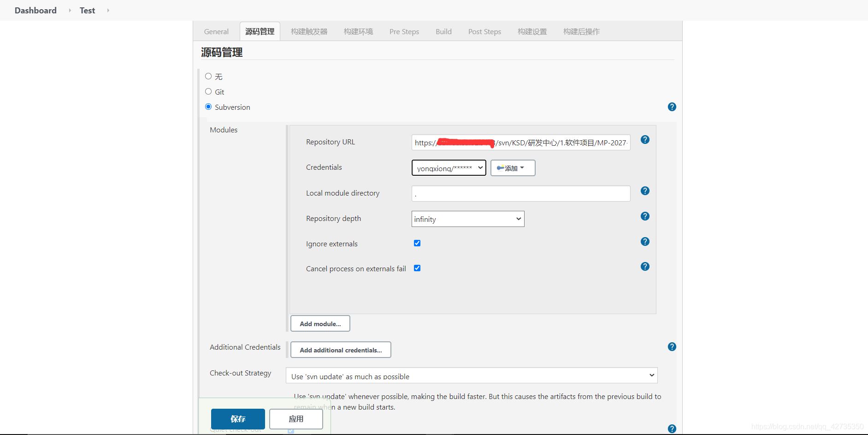The height and width of the screenshot is (435, 868).
Task: Toggle Cancel process on externals fail checkbox
Action: click(417, 268)
